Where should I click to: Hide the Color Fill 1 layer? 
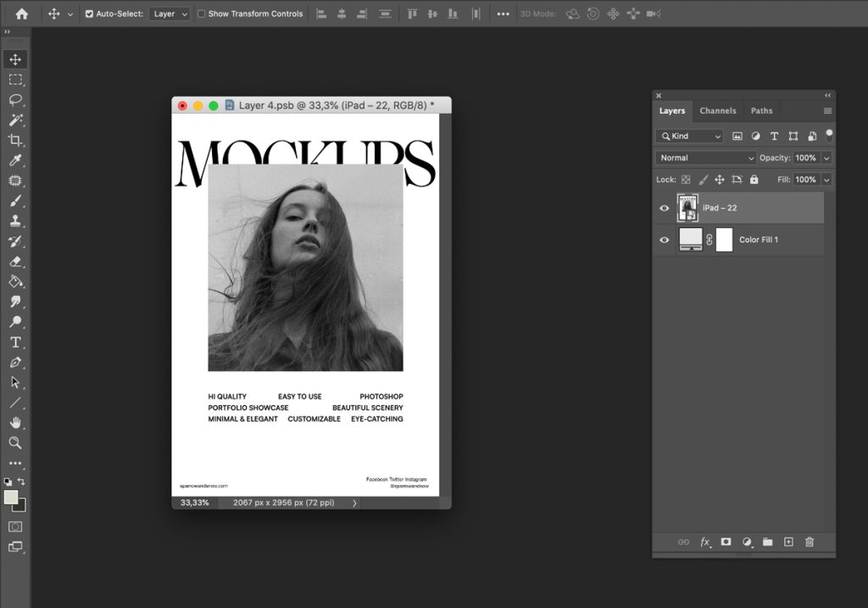point(665,240)
